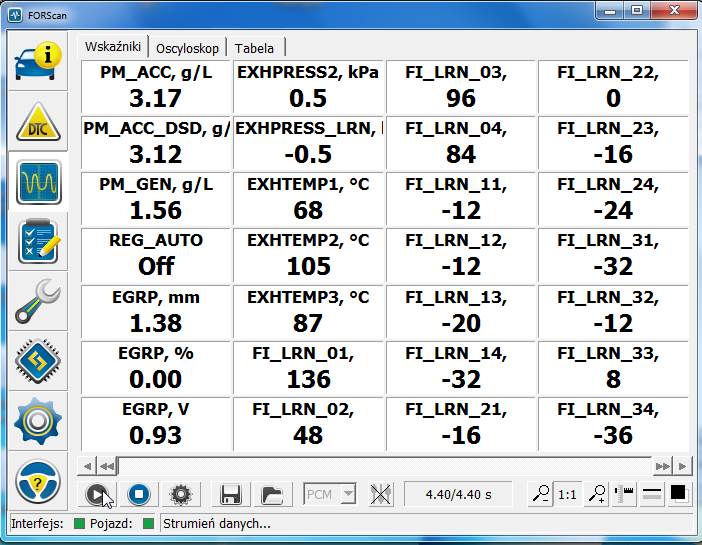The image size is (702, 545).
Task: Switch to the Oscyloskop tab
Action: tap(187, 48)
